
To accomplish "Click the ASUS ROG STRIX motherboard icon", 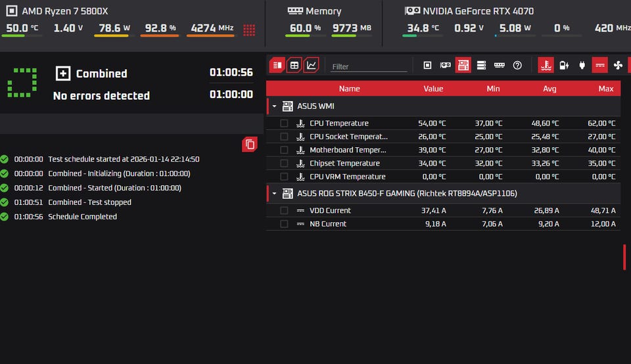I will [287, 193].
